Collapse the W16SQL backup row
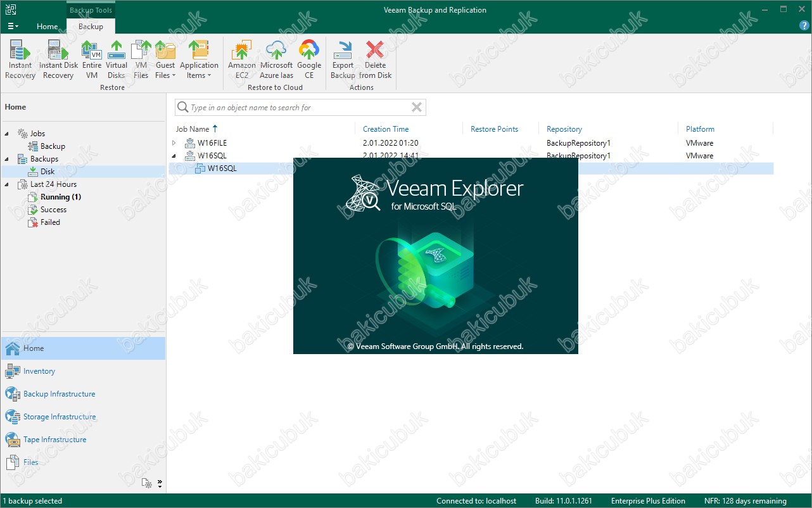Image resolution: width=812 pixels, height=508 pixels. tap(174, 156)
